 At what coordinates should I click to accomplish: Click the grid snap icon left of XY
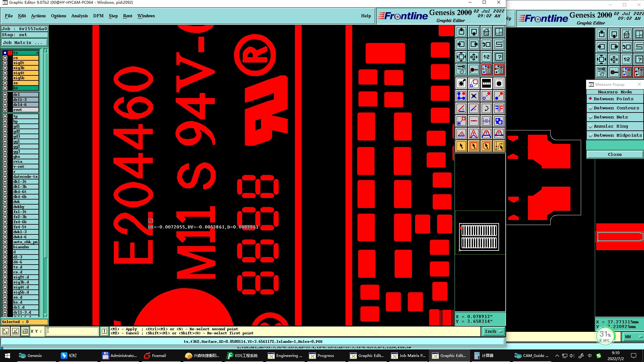pyautogui.click(x=25, y=331)
